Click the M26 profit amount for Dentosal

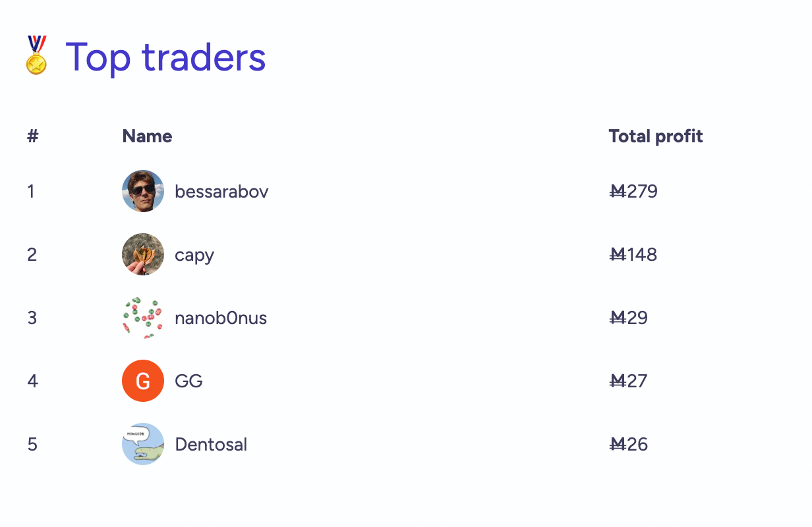(629, 445)
